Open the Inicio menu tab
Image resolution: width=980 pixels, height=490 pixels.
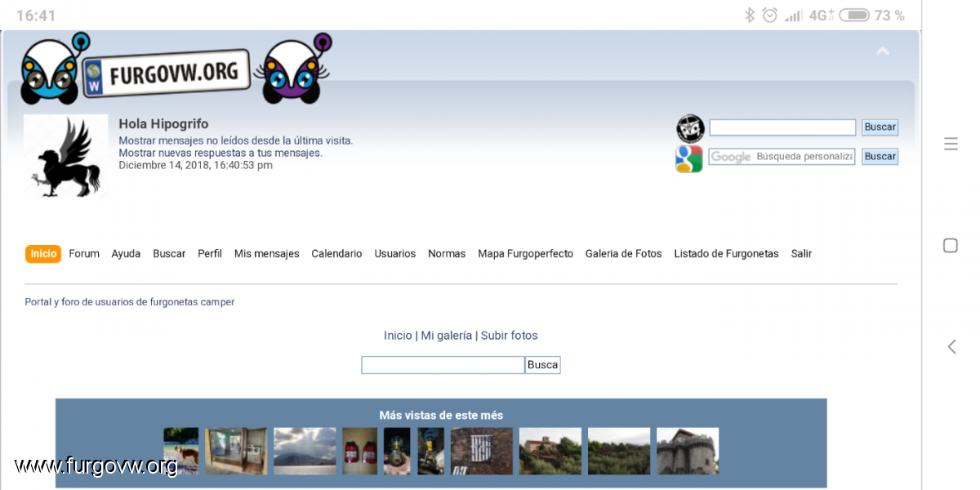click(x=43, y=254)
